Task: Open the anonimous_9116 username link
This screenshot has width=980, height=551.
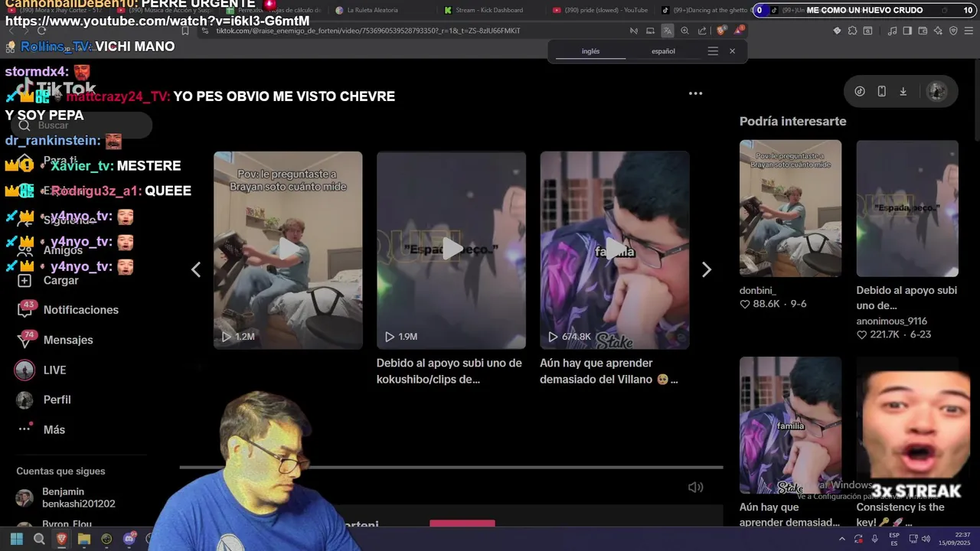Action: coord(892,321)
